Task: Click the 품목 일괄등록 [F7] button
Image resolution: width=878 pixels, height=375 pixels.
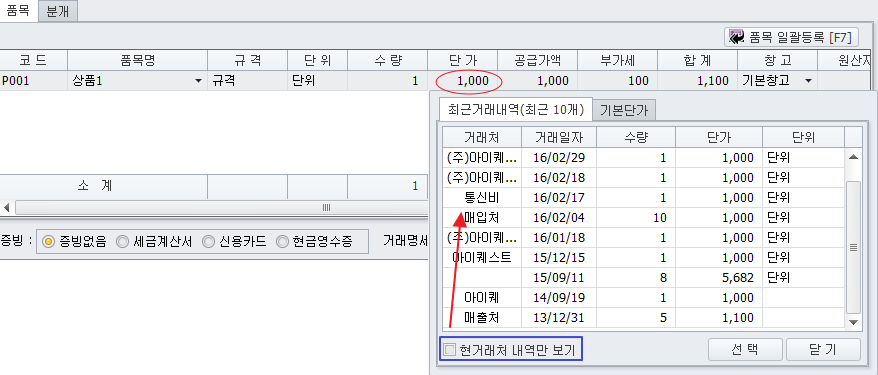Action: (x=791, y=38)
